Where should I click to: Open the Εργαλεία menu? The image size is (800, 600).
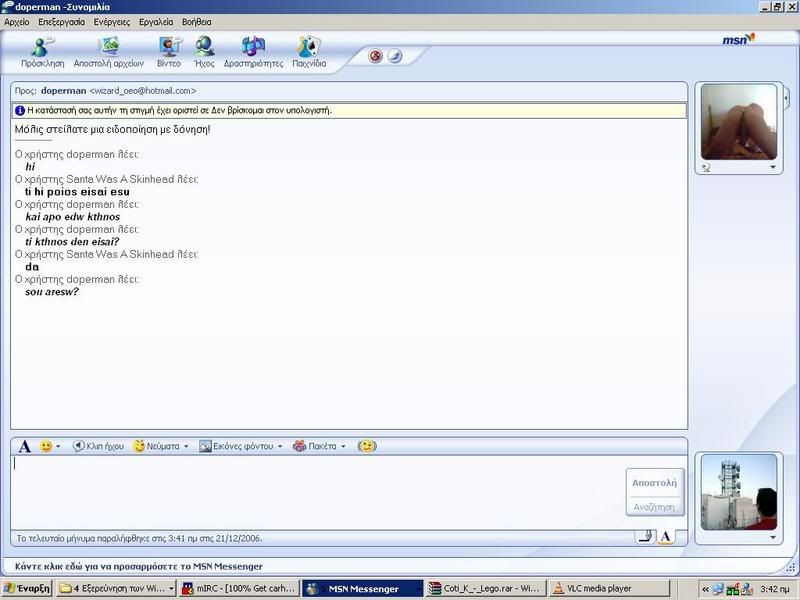click(156, 22)
